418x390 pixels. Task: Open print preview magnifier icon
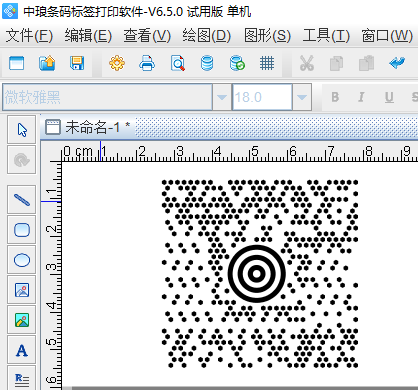coord(178,63)
